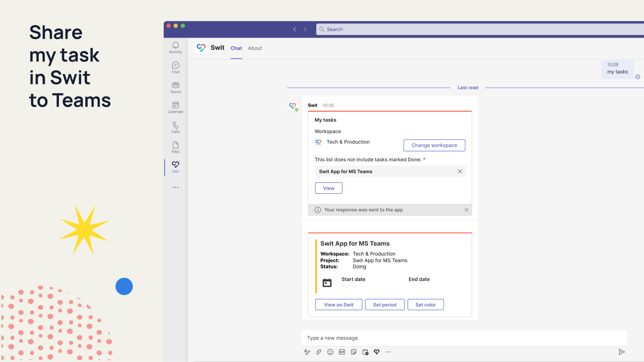This screenshot has height=362, width=644.
Task: Open task with View on Swit
Action: click(x=339, y=304)
